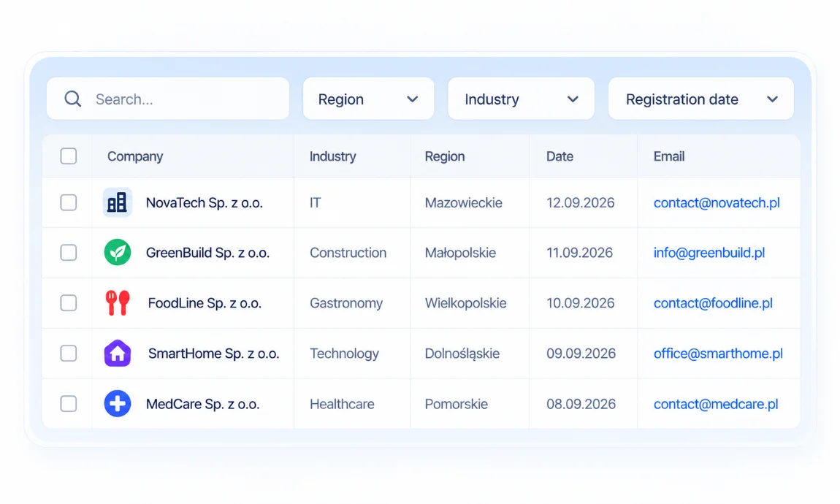Select the MedCare Sp. z o.o. company name
Screen dimensions: 840x504
click(x=202, y=403)
